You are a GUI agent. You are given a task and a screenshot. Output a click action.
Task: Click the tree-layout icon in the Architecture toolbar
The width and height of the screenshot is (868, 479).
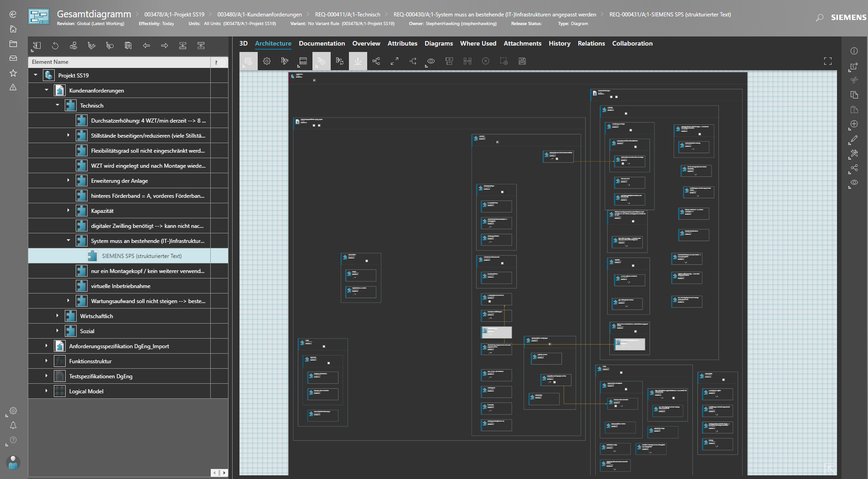point(376,61)
